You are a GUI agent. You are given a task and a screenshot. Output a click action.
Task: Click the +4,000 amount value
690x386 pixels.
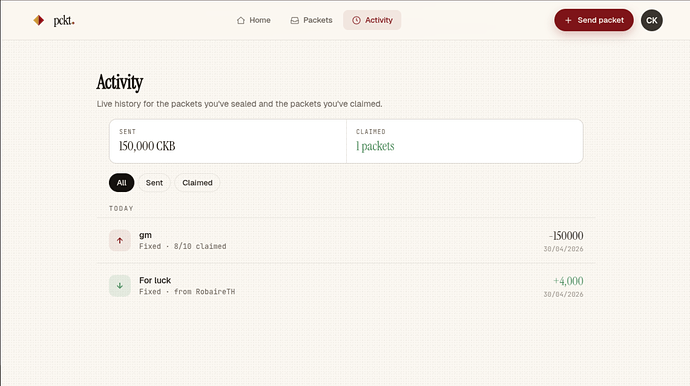568,281
